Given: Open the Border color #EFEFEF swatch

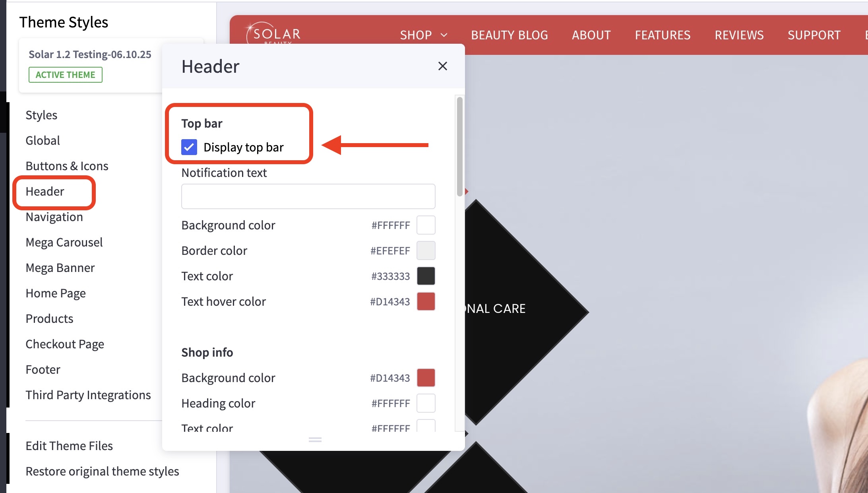Looking at the screenshot, I should pyautogui.click(x=426, y=250).
